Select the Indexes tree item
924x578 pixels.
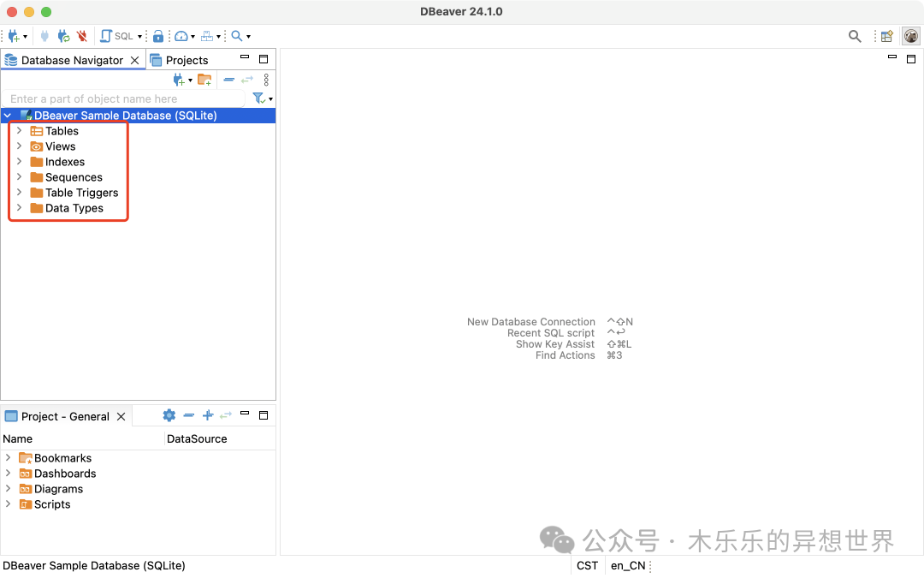coord(65,162)
